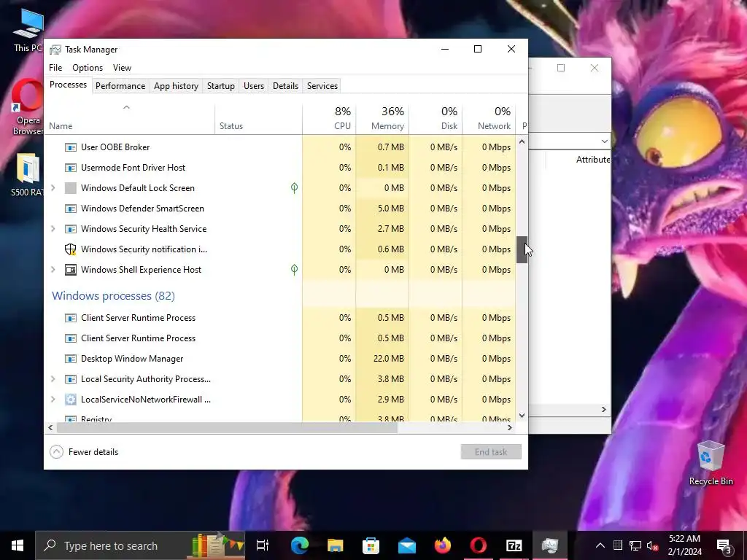
Task: Open the Windows Start menu
Action: 18,545
